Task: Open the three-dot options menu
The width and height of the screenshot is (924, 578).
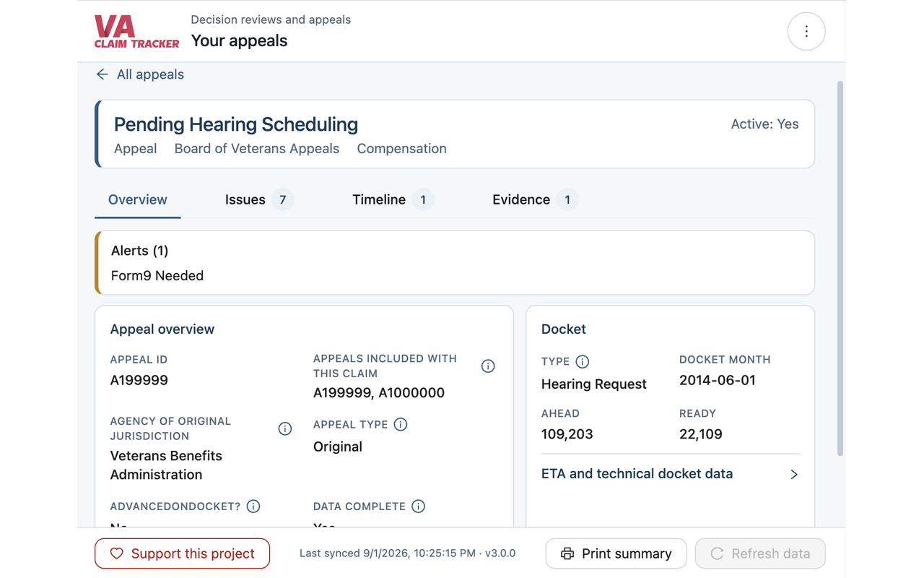Action: click(x=806, y=31)
